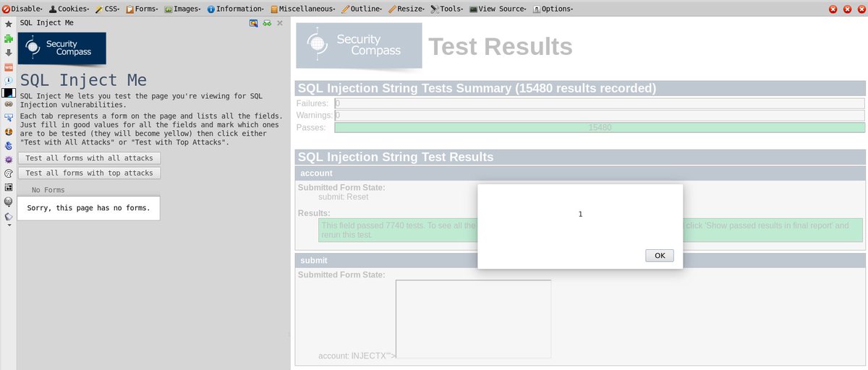This screenshot has width=868, height=370.
Task: Click the Cookies person icon
Action: (x=53, y=9)
